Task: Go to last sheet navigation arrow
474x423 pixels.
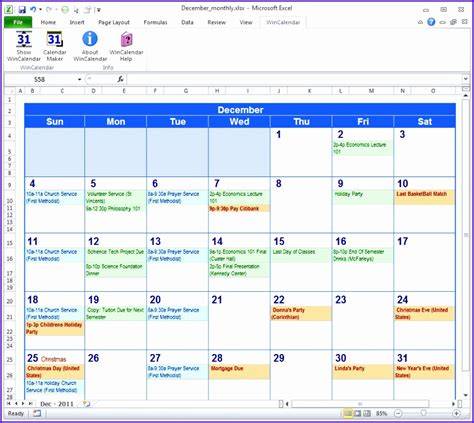Action: tap(30, 404)
